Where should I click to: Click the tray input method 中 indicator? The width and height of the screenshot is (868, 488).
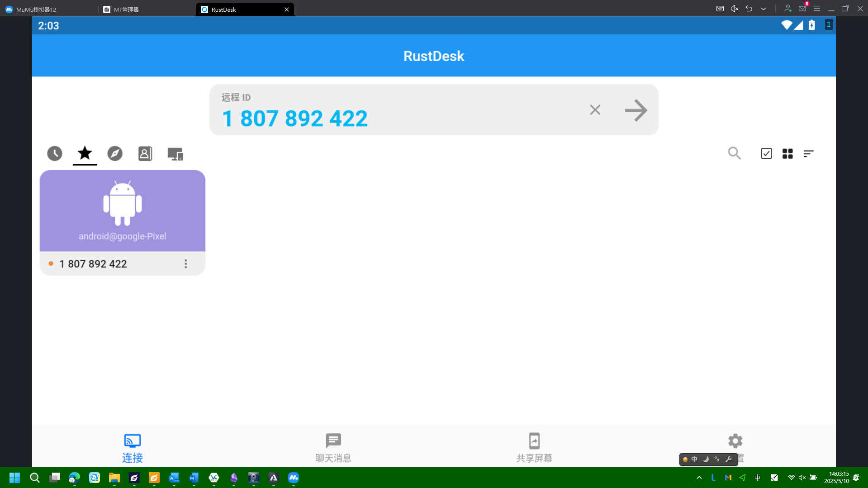(x=758, y=478)
